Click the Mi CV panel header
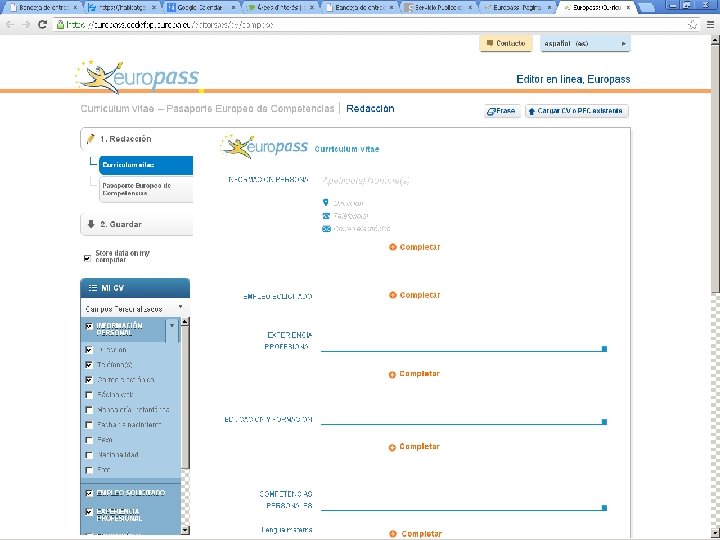Image resolution: width=720 pixels, height=540 pixels. 135,288
